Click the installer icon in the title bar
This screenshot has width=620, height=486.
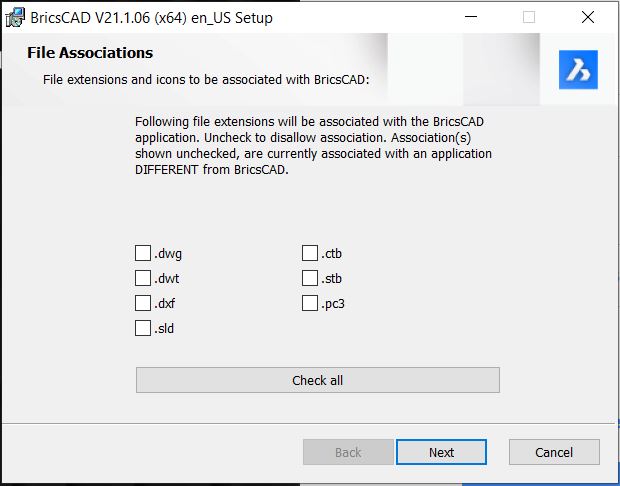[16, 17]
